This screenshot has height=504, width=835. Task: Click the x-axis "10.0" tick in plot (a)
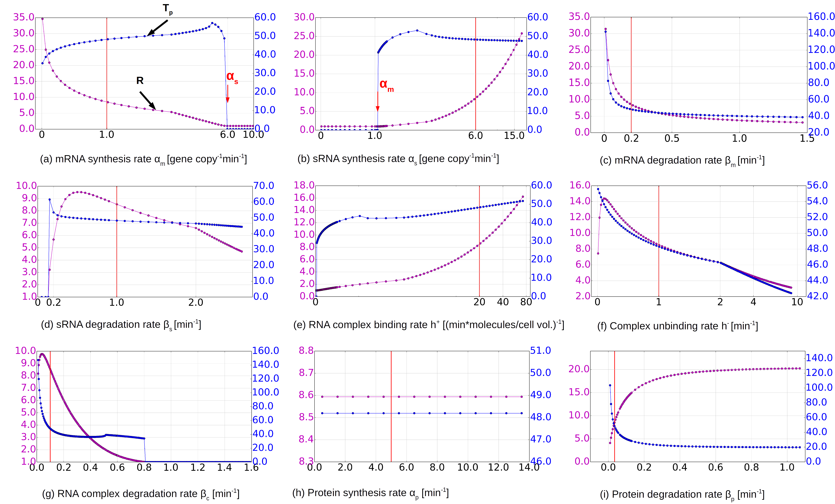[x=254, y=134]
